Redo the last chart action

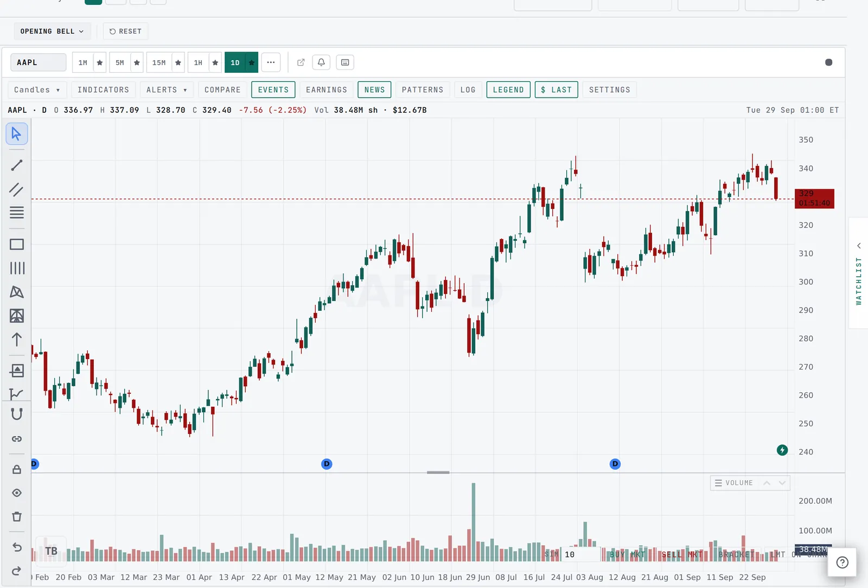point(17,571)
